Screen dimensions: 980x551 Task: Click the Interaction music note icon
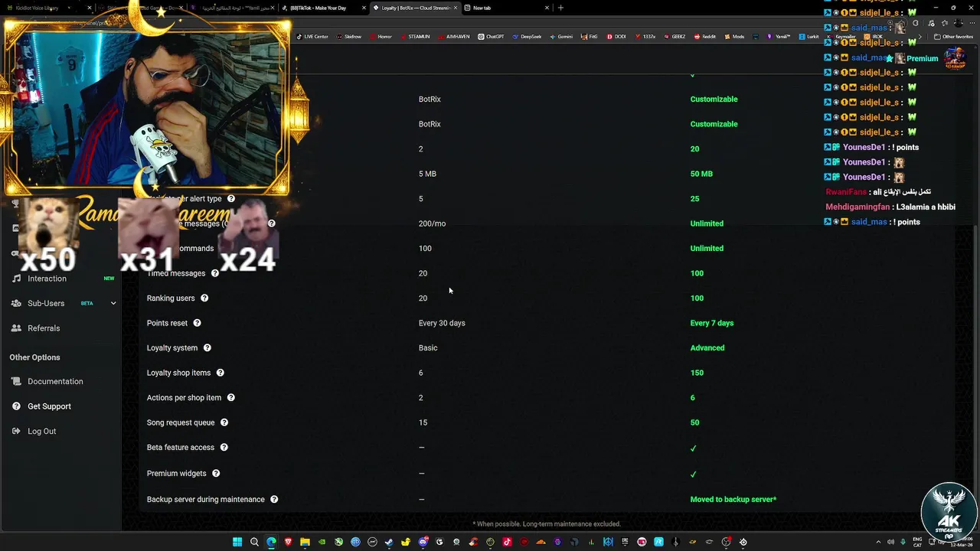coord(16,279)
